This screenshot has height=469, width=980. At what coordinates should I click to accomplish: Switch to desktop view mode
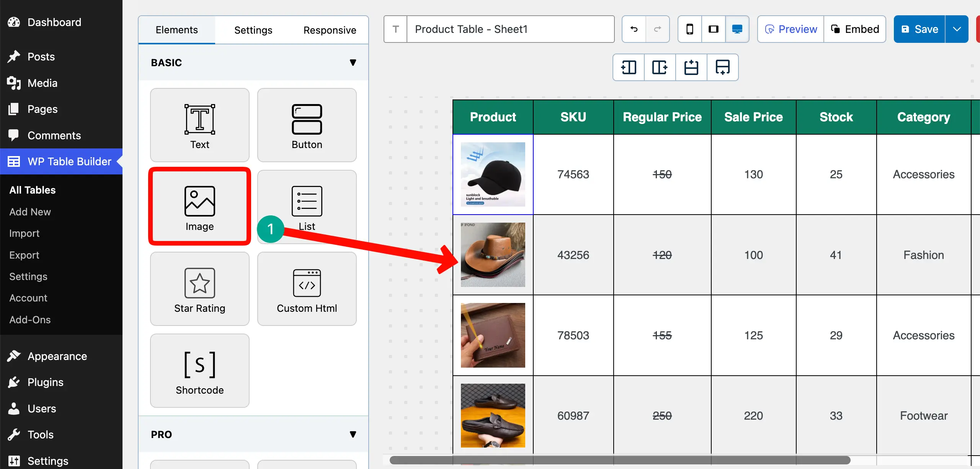click(x=737, y=29)
